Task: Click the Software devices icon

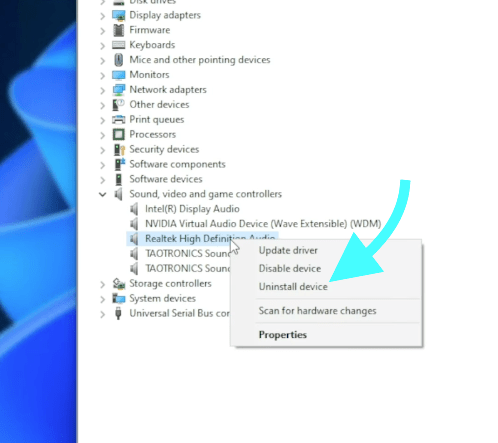Action: (x=119, y=179)
